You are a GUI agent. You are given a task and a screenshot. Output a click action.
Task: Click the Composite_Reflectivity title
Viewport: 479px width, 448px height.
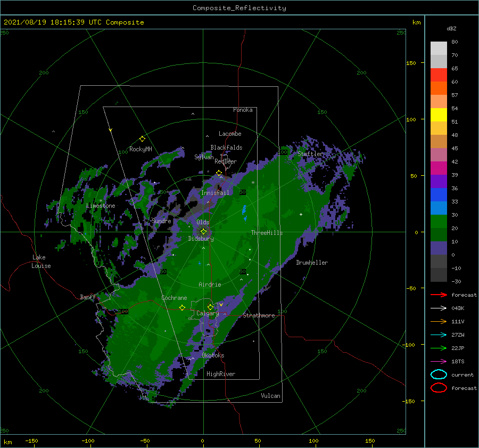(x=239, y=8)
